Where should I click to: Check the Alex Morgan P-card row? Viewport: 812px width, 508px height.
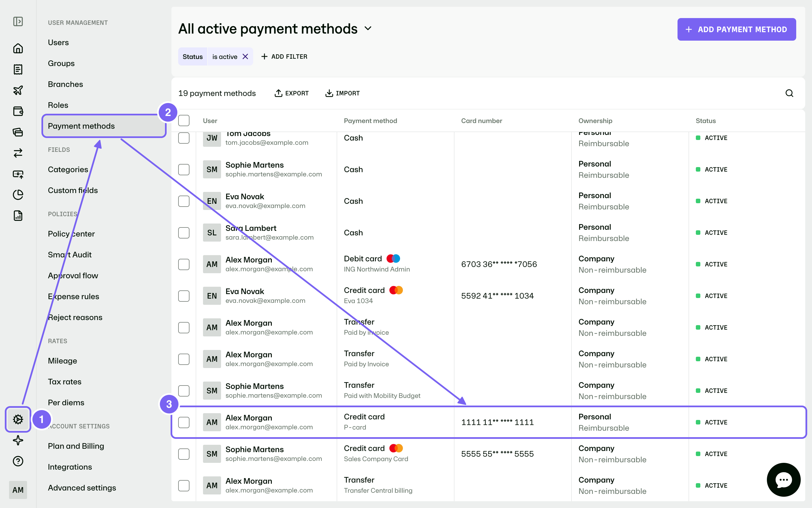click(184, 422)
